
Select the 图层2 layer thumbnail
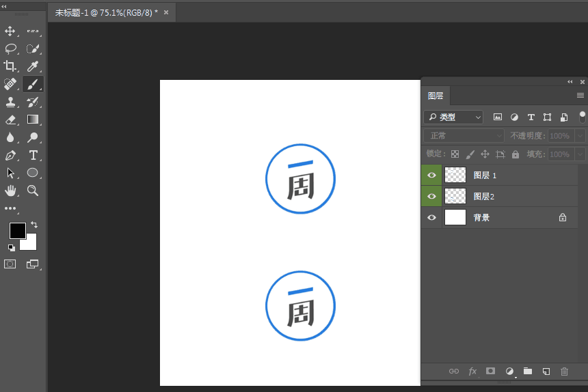455,196
